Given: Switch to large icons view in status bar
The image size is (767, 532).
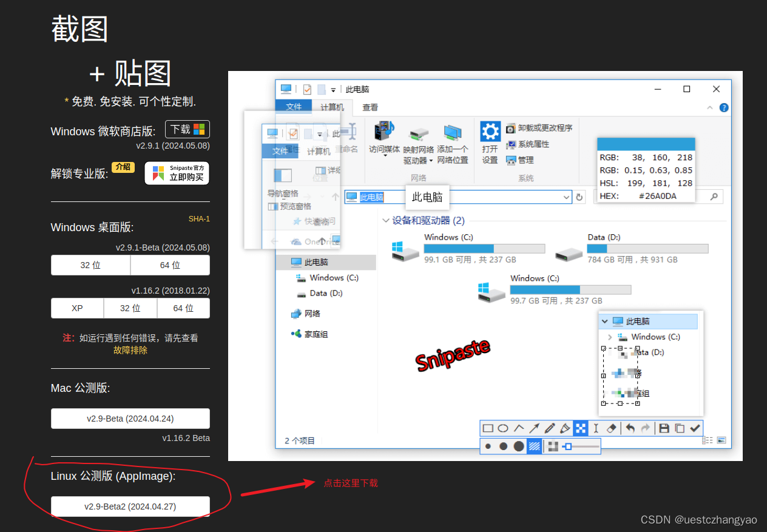Looking at the screenshot, I should click(721, 441).
